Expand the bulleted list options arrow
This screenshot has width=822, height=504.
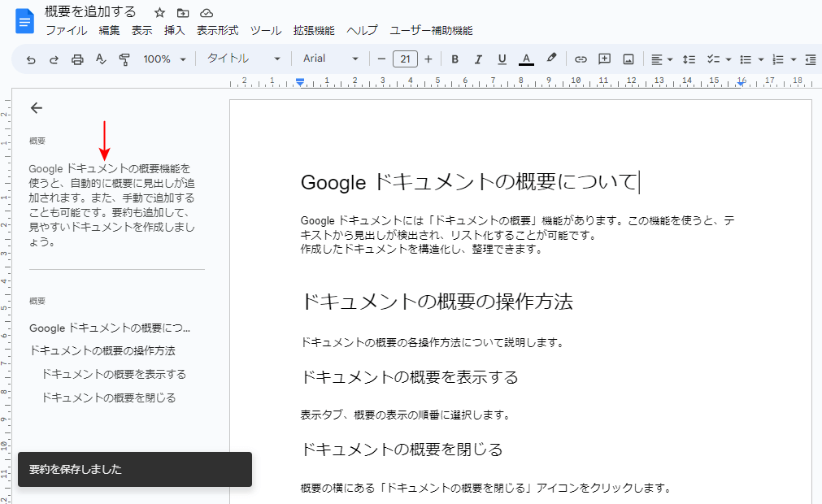[x=761, y=59]
